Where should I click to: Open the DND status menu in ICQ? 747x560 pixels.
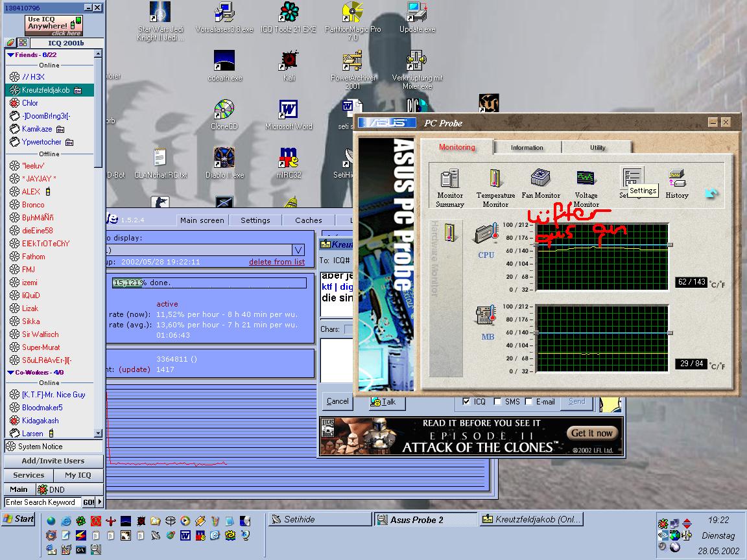click(x=69, y=489)
